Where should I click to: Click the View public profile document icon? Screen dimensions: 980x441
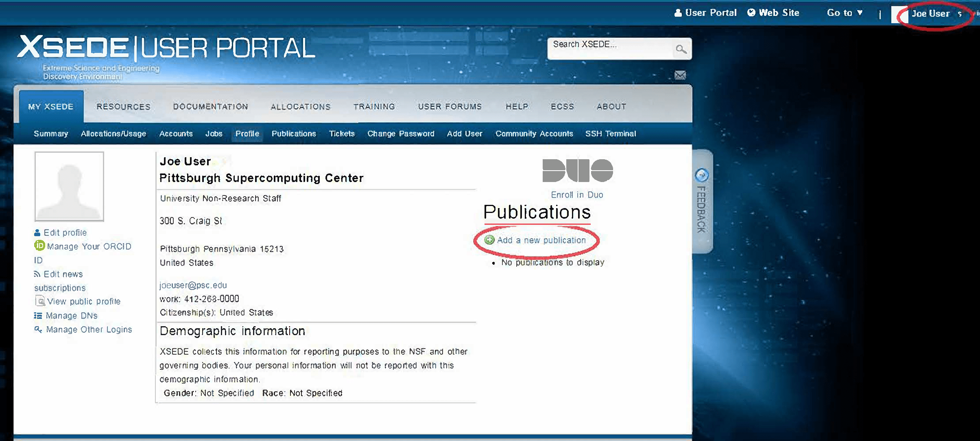pyautogui.click(x=40, y=301)
